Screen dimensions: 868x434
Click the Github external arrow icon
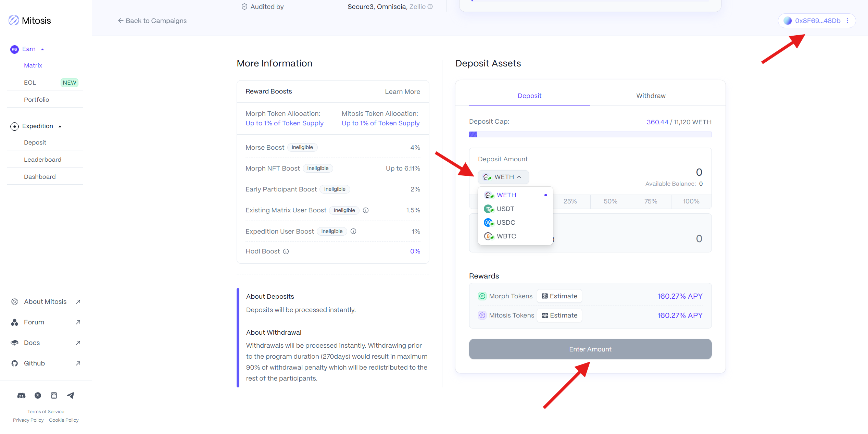pyautogui.click(x=78, y=363)
